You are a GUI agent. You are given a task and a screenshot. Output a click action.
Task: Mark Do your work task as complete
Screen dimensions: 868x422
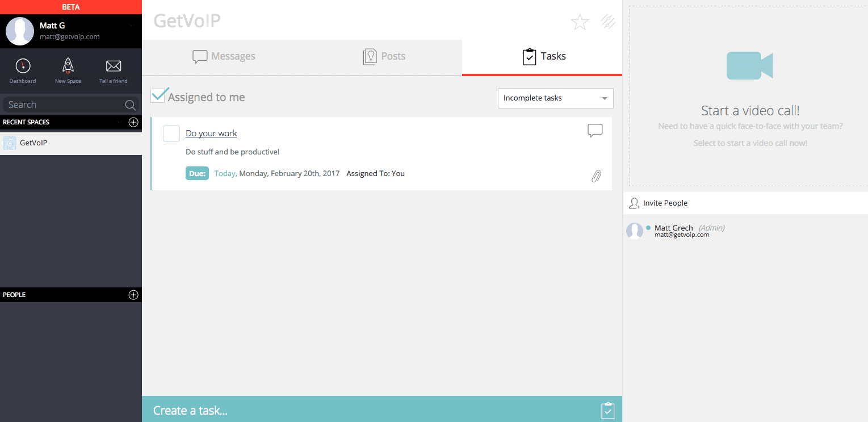[171, 133]
